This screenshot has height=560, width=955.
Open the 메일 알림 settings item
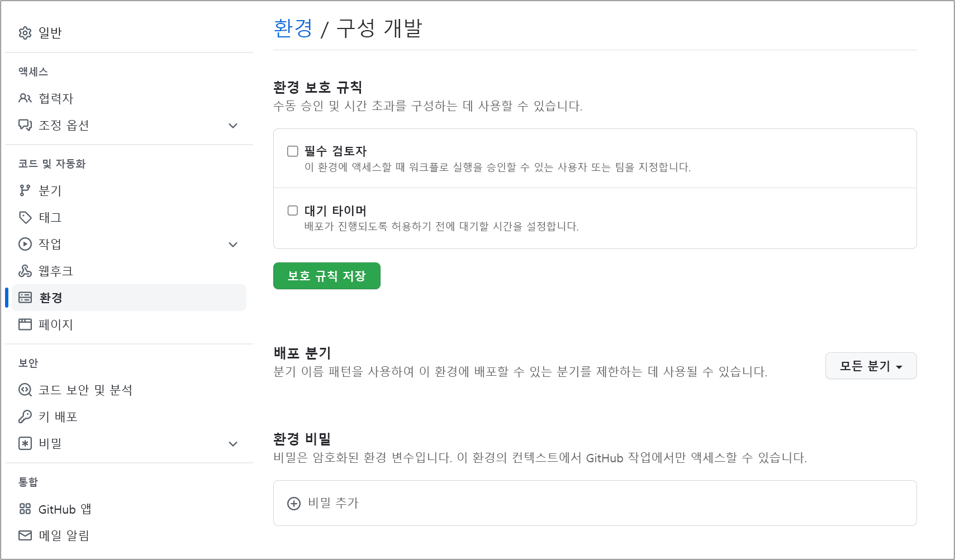tap(65, 535)
